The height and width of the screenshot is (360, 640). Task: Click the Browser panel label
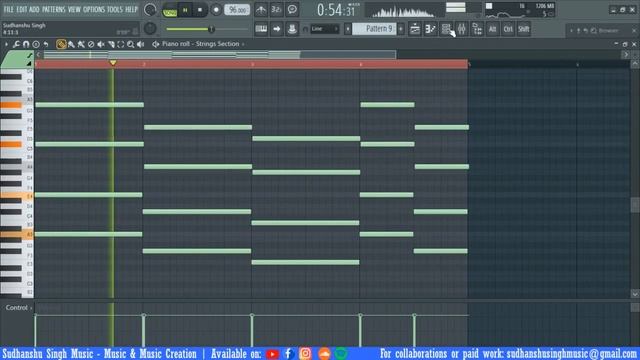point(608,31)
